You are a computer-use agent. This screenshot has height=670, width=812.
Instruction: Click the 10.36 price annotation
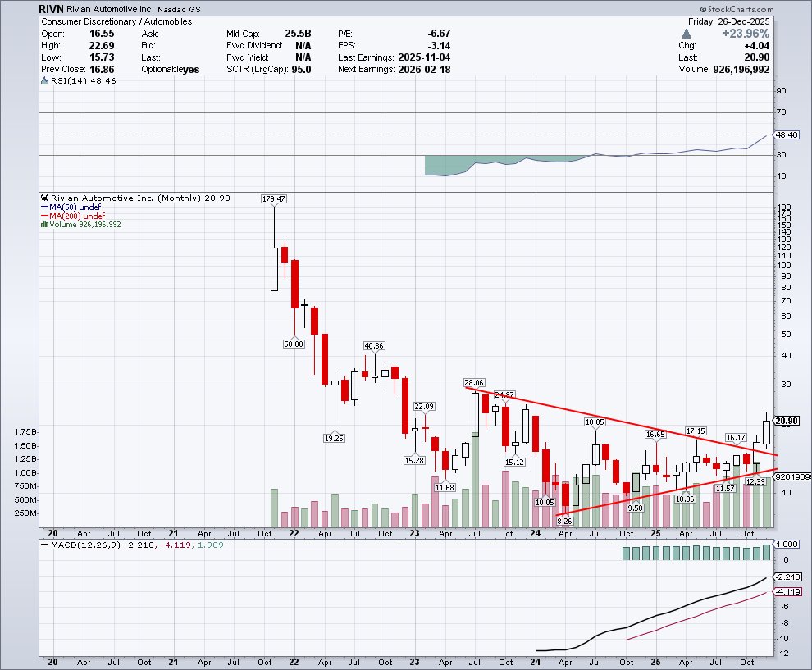coord(685,499)
